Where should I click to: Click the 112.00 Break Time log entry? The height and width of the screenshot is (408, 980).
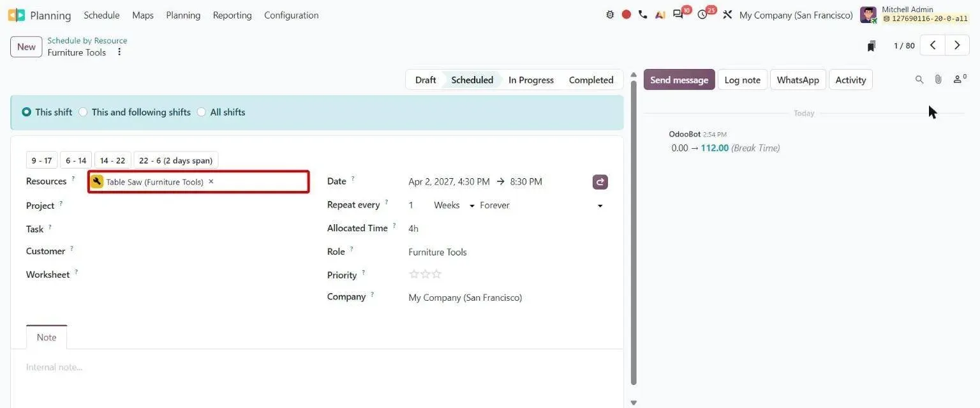pos(725,148)
